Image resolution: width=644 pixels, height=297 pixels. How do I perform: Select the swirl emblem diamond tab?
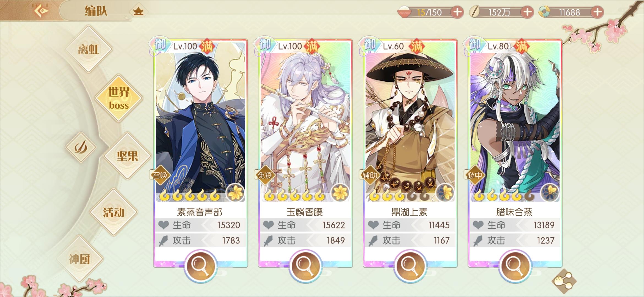pos(81,147)
